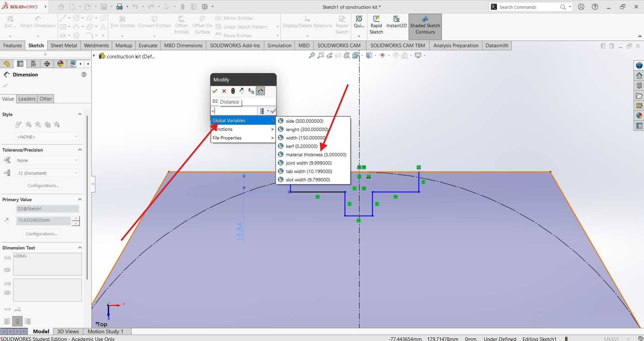Open the Sheet Metal ribbon tab
The height and width of the screenshot is (341, 644).
[x=64, y=46]
